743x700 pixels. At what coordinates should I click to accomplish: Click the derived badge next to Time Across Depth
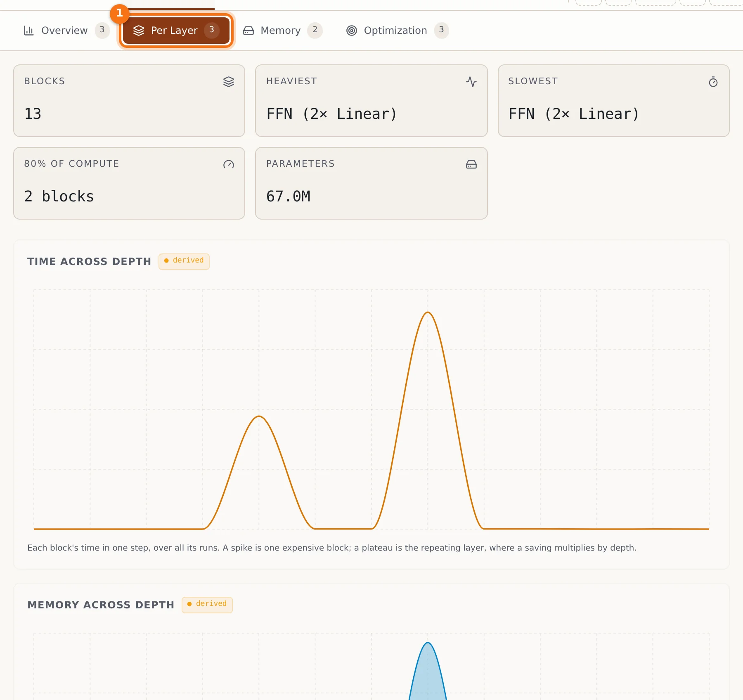[184, 261]
